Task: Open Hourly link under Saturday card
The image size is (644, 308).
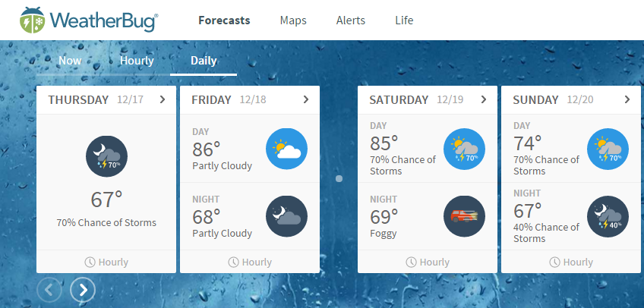Action: (x=428, y=262)
